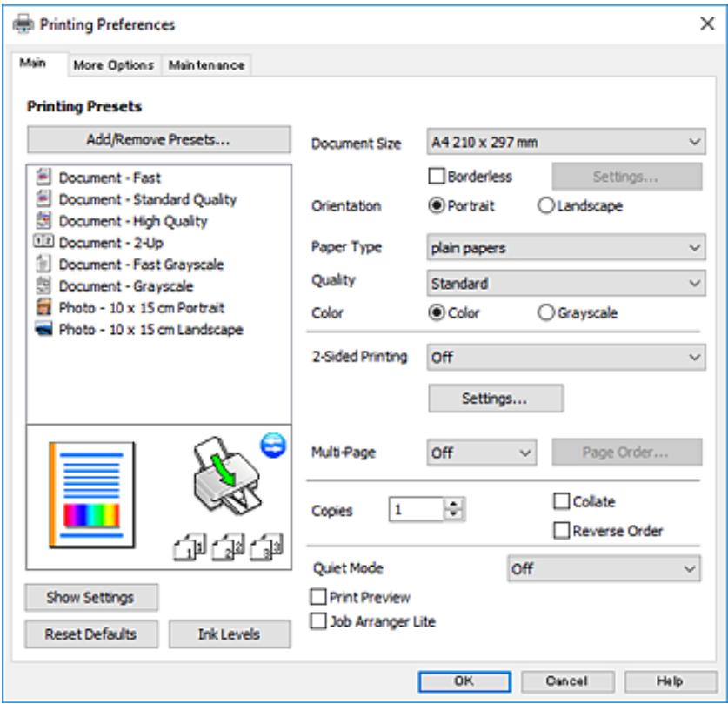Viewport: 728px width, 704px height.
Task: Check the Collate checkbox
Action: point(561,501)
